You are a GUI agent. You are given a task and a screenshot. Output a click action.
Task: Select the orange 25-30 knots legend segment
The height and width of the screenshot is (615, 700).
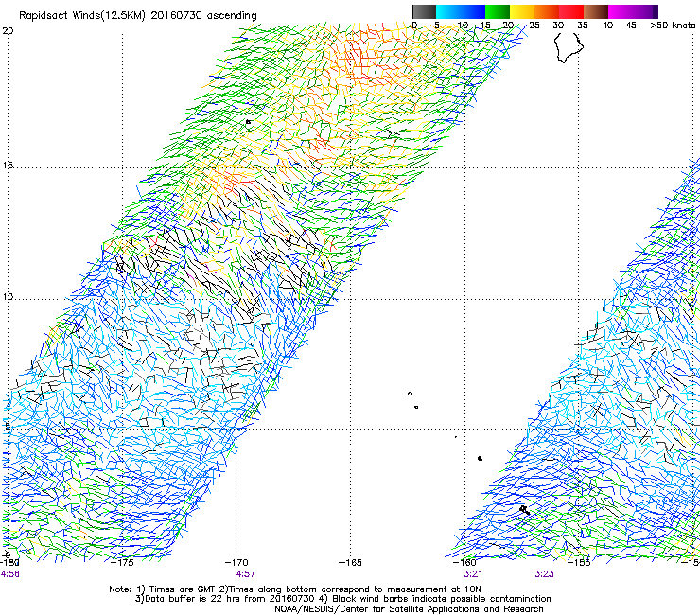pos(547,11)
